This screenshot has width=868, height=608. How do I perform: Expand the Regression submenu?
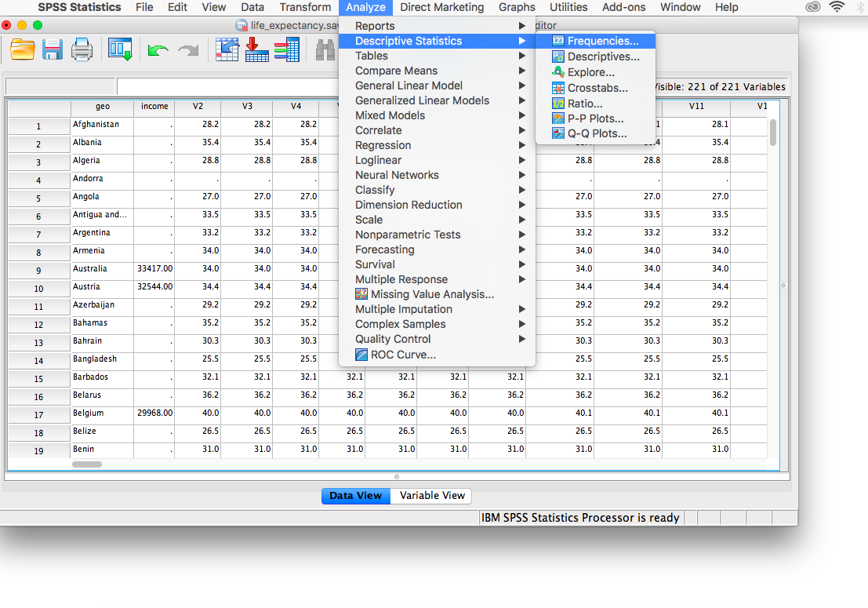437,146
